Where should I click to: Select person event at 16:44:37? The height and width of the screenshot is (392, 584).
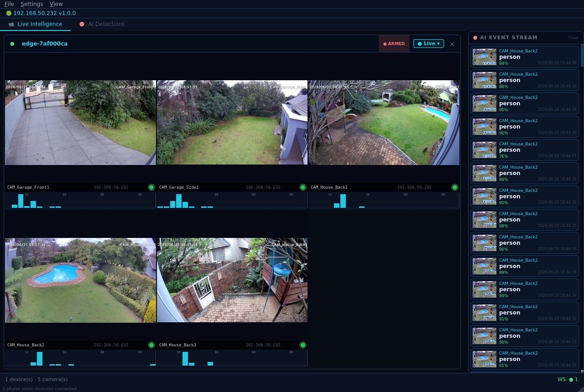(525, 150)
